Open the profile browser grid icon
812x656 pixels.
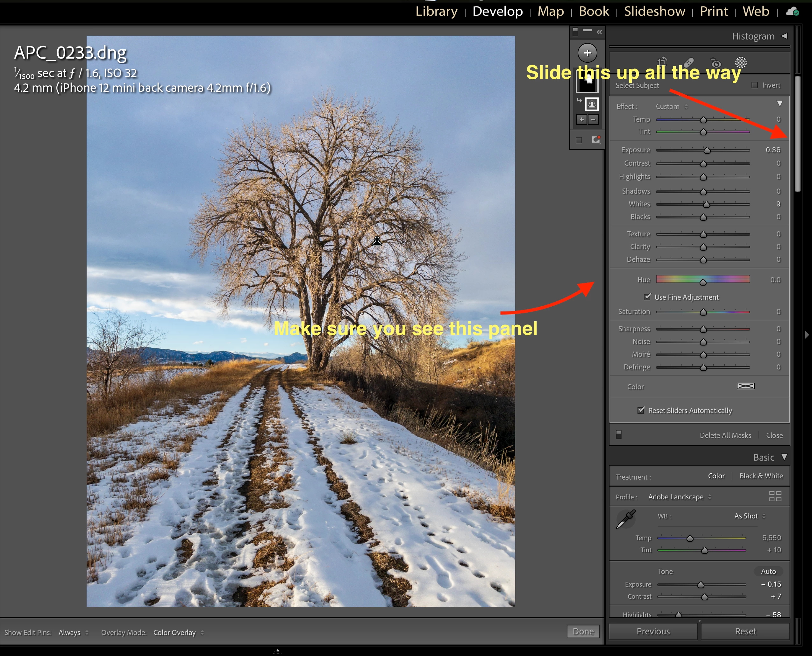click(x=775, y=496)
